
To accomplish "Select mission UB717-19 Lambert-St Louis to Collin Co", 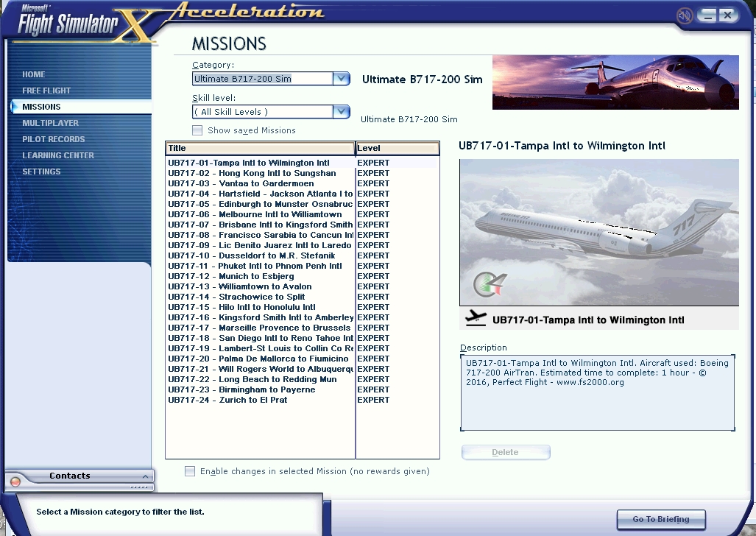I will pos(302,348).
